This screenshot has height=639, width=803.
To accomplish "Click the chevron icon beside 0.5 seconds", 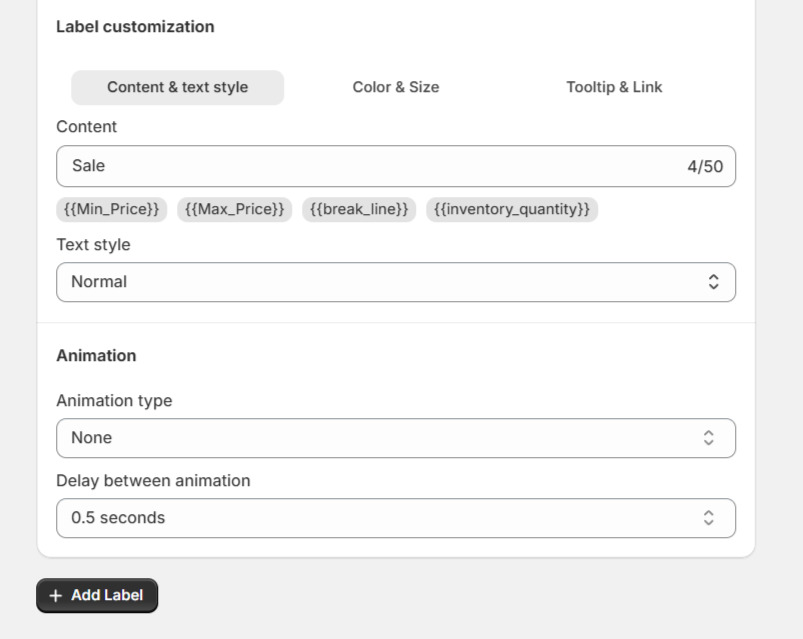I will [709, 518].
